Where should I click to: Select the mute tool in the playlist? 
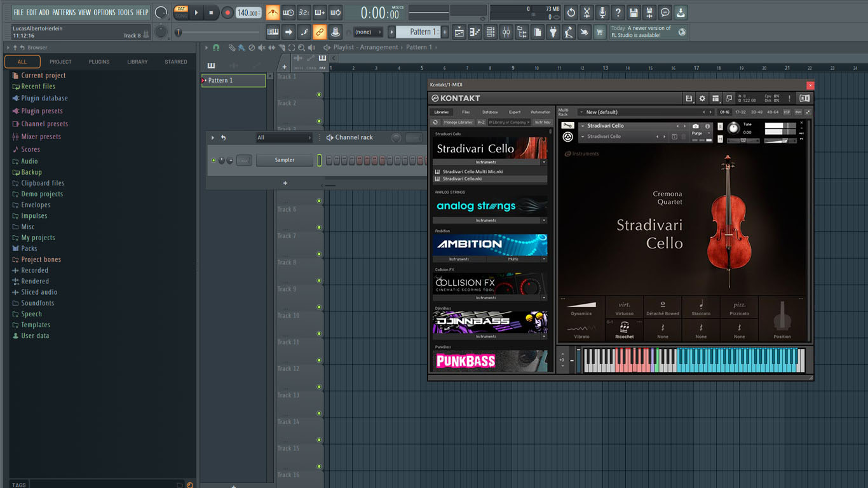point(262,48)
